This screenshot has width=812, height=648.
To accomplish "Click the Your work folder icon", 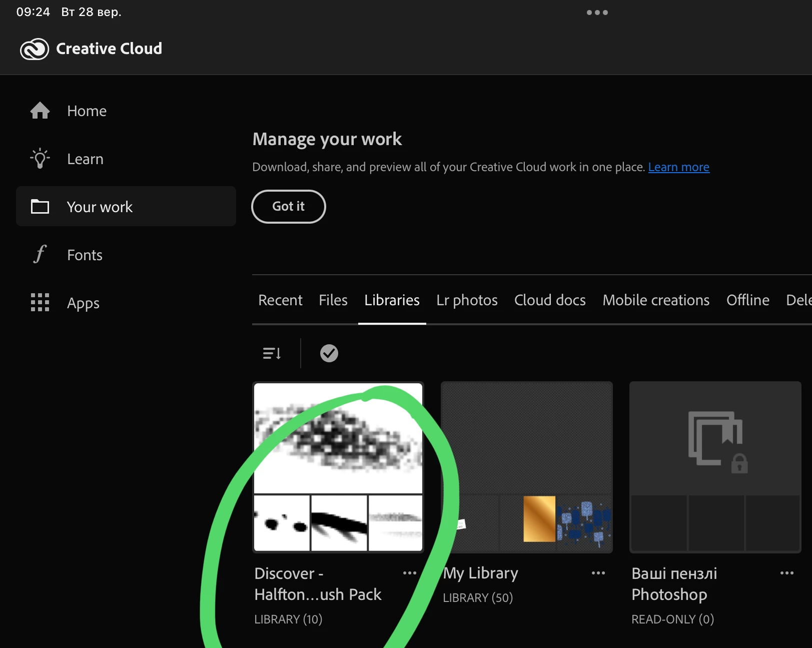I will pyautogui.click(x=40, y=207).
